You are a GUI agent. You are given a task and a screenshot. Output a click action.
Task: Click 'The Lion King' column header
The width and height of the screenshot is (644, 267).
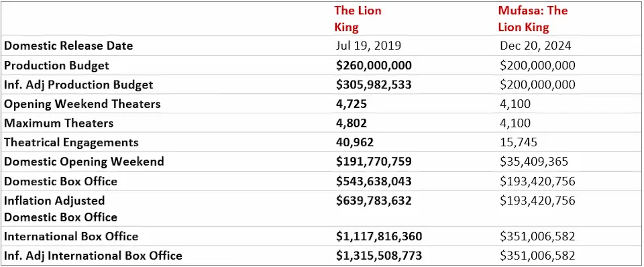click(358, 19)
